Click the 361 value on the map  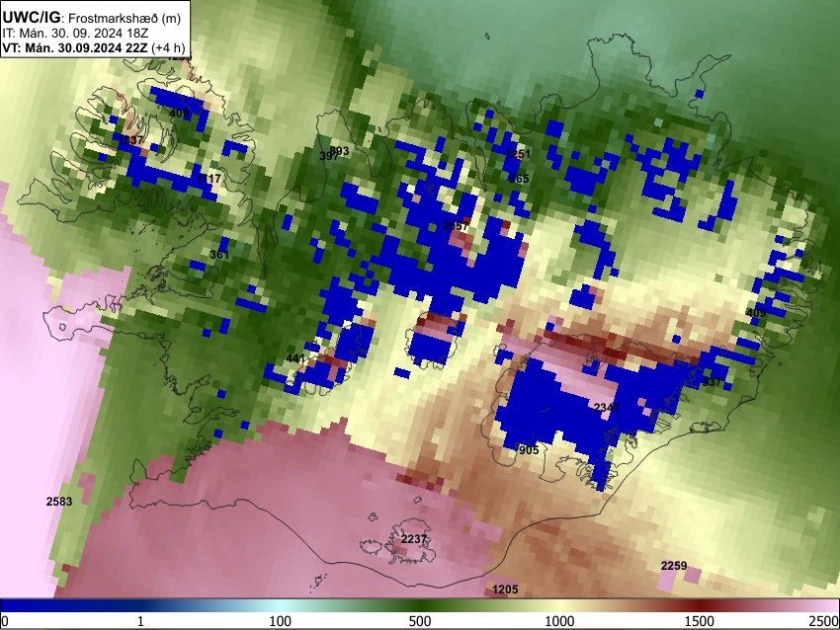point(219,254)
